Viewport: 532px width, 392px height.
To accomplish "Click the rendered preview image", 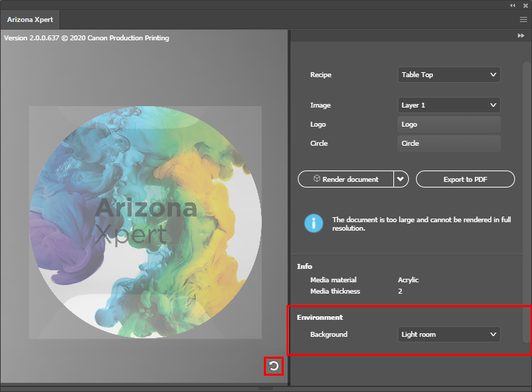I will (145, 223).
